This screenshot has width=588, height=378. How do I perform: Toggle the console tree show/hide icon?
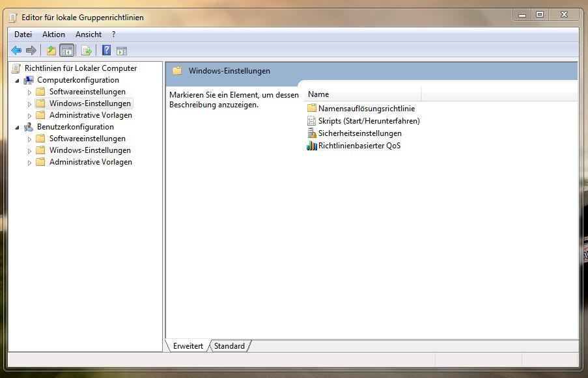coord(67,51)
